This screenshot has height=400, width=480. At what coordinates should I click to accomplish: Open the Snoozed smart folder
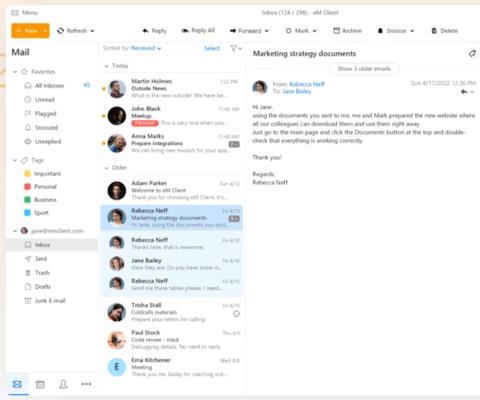(52, 128)
